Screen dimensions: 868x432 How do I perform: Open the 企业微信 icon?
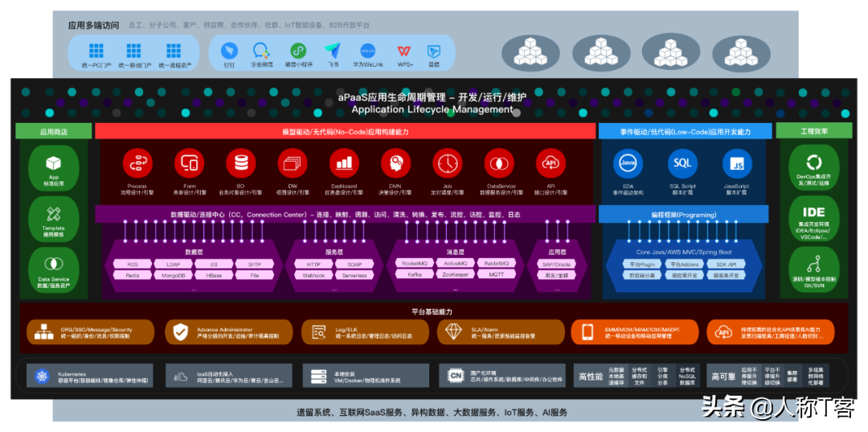(261, 51)
